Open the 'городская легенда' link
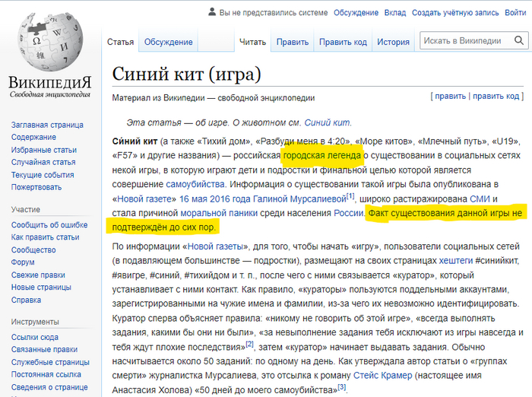Image resolution: width=532 pixels, height=397 pixels. point(322,156)
